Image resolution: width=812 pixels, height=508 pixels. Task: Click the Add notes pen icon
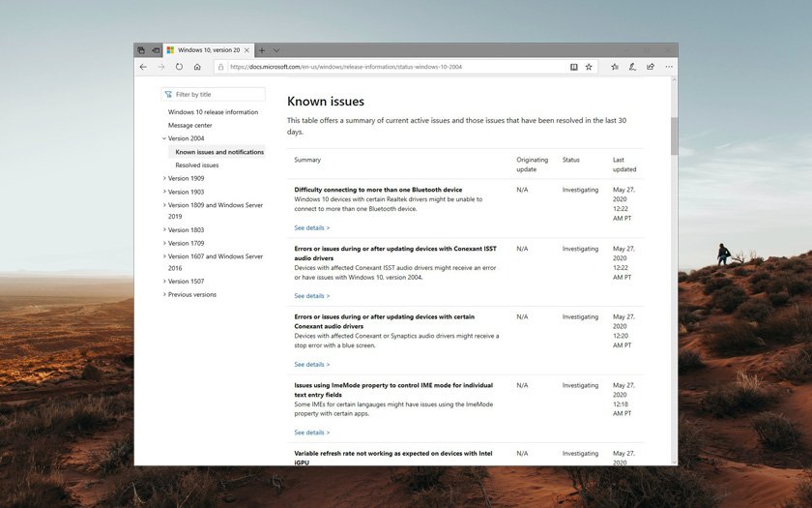[632, 67]
